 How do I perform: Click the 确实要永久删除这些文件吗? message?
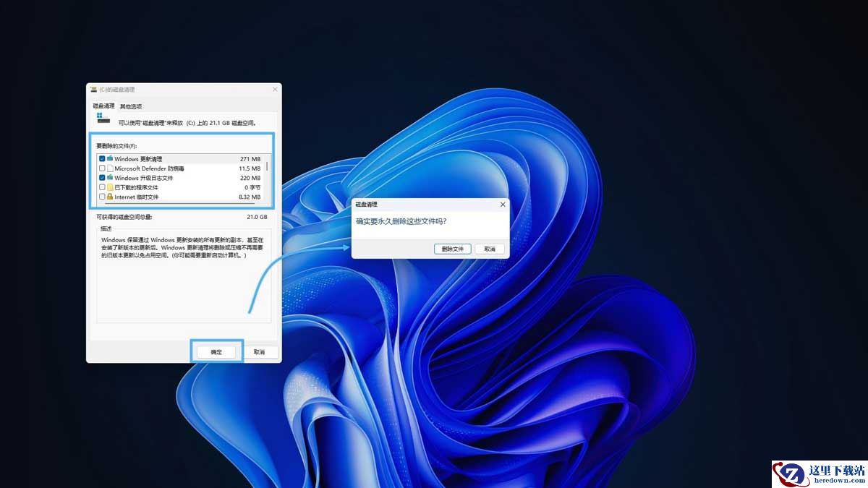click(401, 221)
